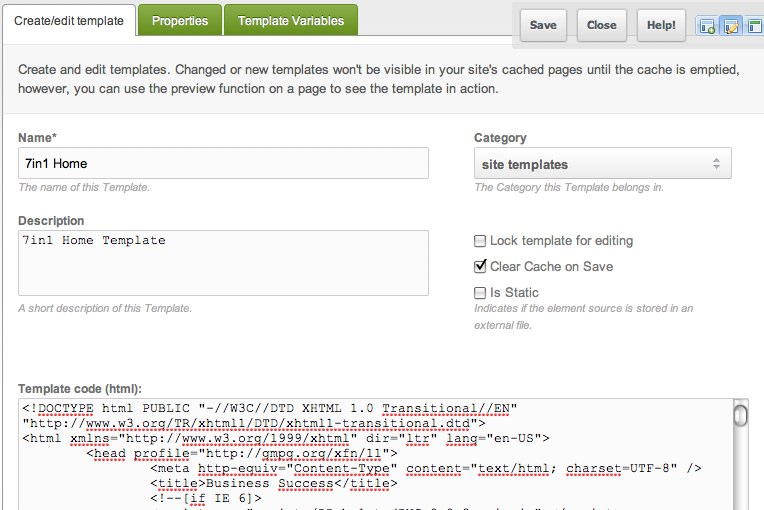Select the green-header page layout icon

click(755, 25)
